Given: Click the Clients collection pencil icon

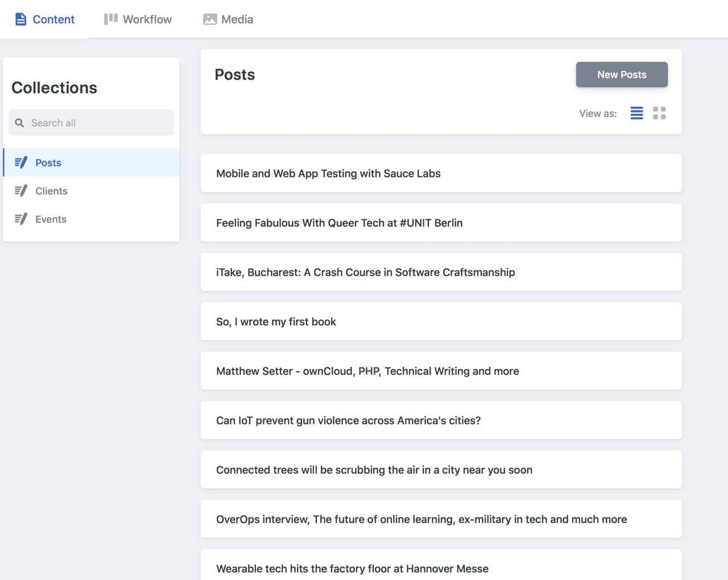Looking at the screenshot, I should click(x=21, y=191).
